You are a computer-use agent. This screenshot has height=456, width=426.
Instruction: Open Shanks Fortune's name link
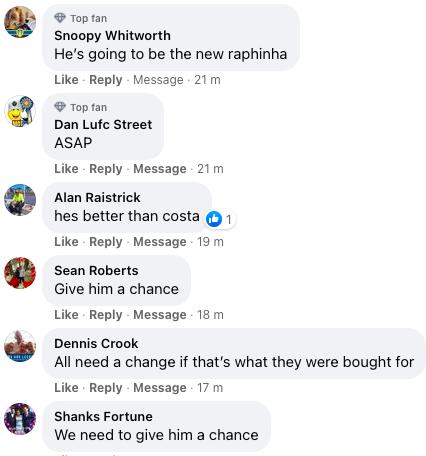103,416
